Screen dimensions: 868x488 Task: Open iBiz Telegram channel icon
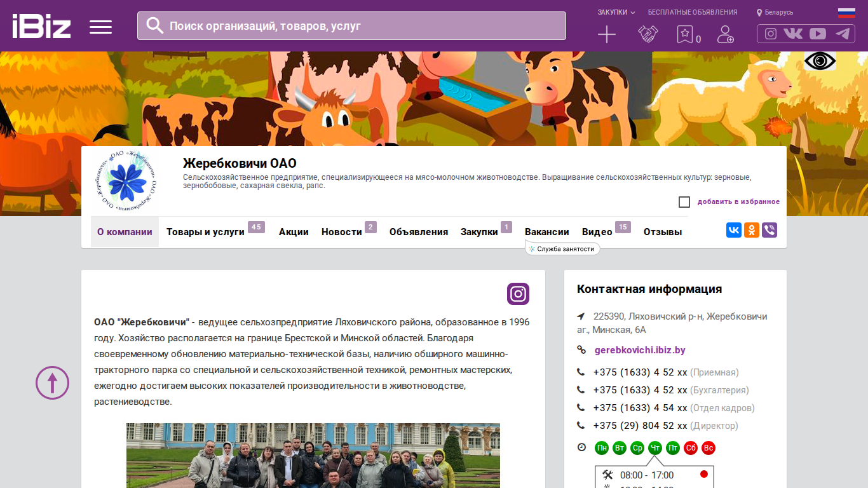point(843,34)
